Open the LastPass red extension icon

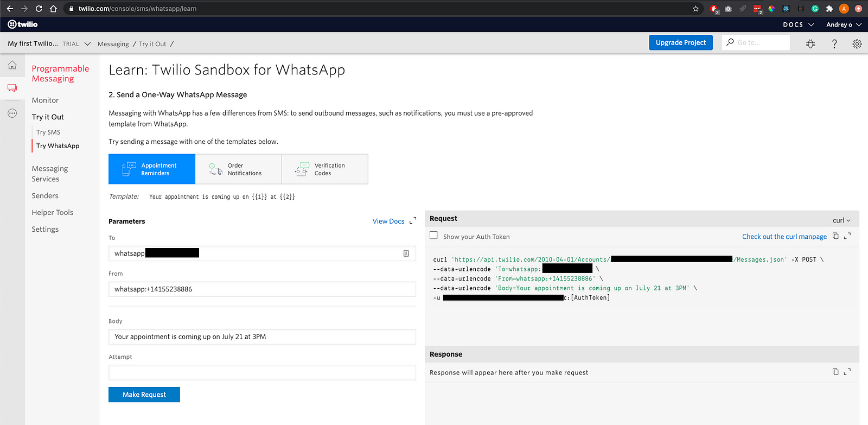point(757,9)
